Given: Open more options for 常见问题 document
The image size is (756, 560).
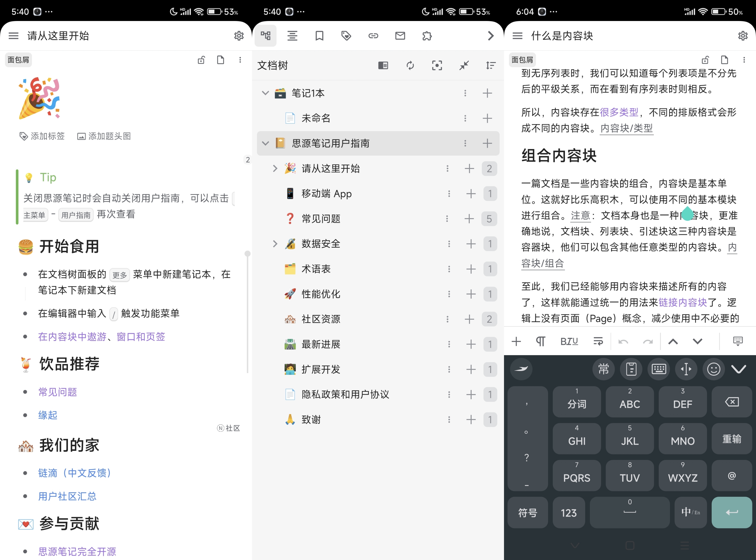Looking at the screenshot, I should point(447,219).
